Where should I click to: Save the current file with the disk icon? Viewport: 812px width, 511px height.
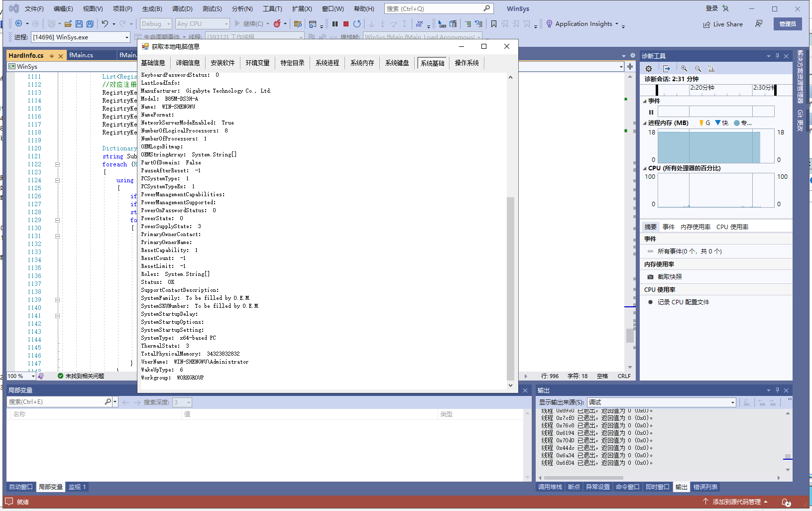click(x=79, y=23)
